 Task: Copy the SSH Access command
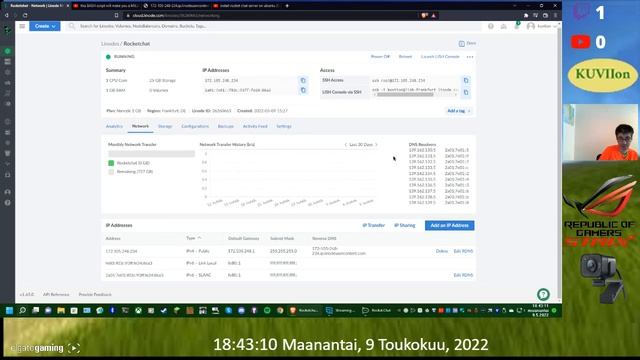(466, 80)
